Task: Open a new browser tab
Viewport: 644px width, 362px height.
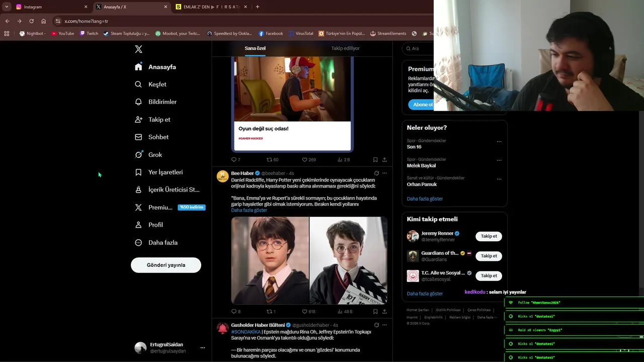Action: 257,7
